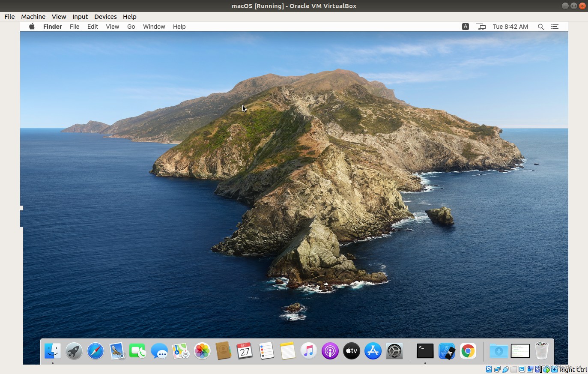
Task: Launch FaceTime from the dock
Action: pyautogui.click(x=138, y=351)
